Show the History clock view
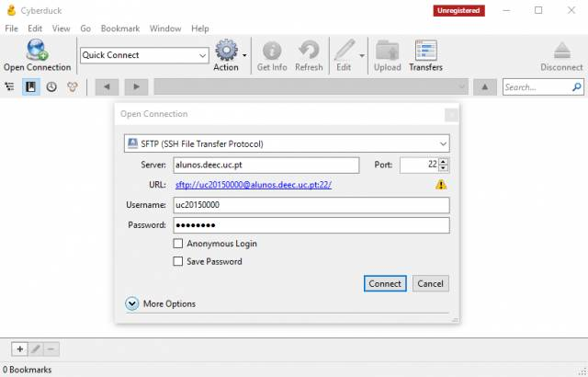 coord(51,87)
